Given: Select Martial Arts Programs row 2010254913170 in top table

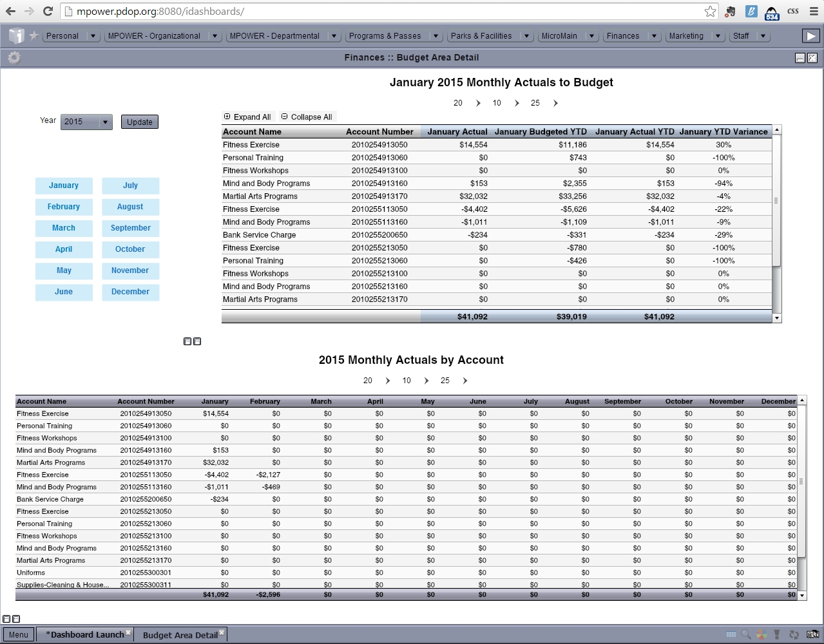Looking at the screenshot, I should coord(496,196).
